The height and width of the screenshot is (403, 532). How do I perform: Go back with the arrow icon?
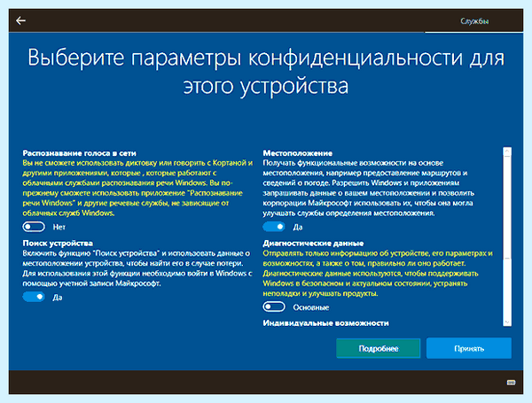coord(20,20)
